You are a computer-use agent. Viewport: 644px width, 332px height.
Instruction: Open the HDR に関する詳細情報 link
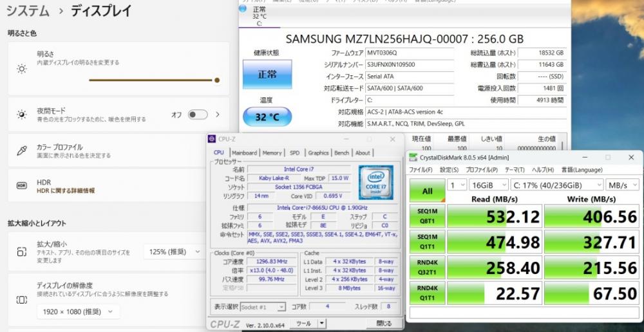pyautogui.click(x=66, y=191)
